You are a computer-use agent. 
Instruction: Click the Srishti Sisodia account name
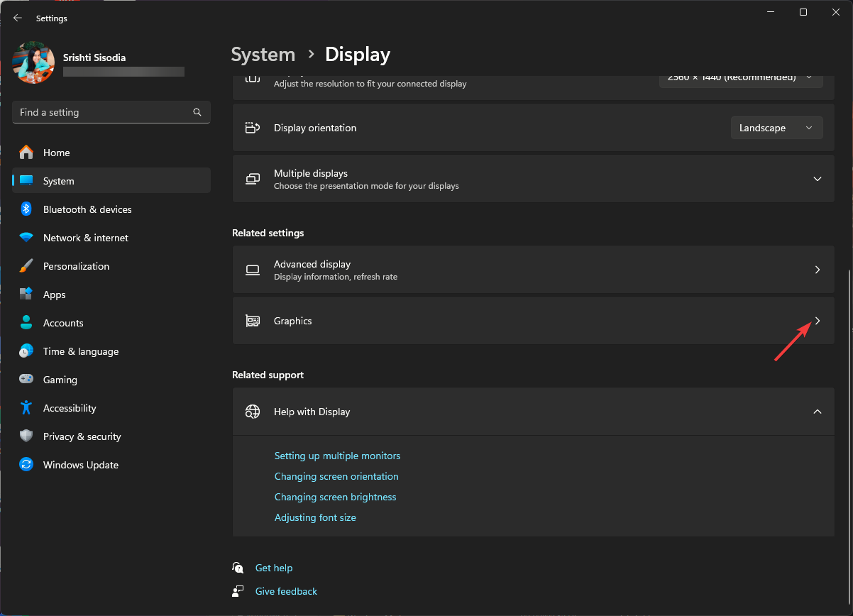(x=94, y=57)
